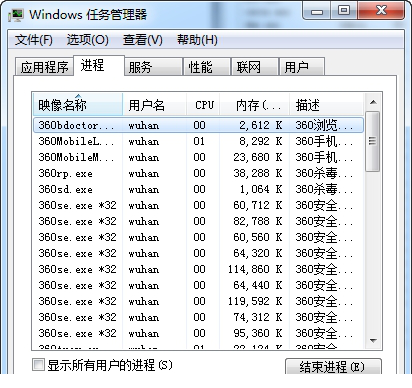Viewport: 412px width, 388px height.
Task: Click CPU value 01 in 360MobileL row
Action: (x=199, y=141)
